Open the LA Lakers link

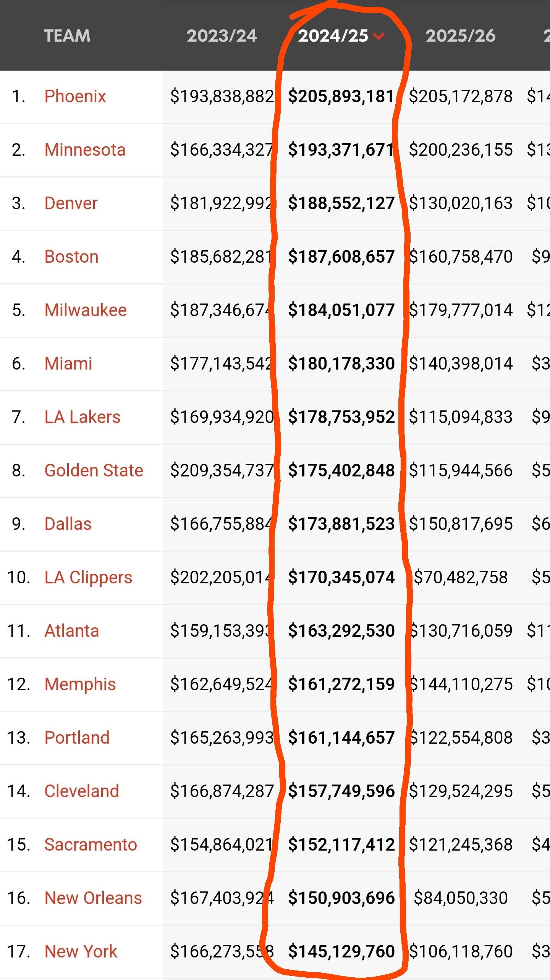click(82, 417)
